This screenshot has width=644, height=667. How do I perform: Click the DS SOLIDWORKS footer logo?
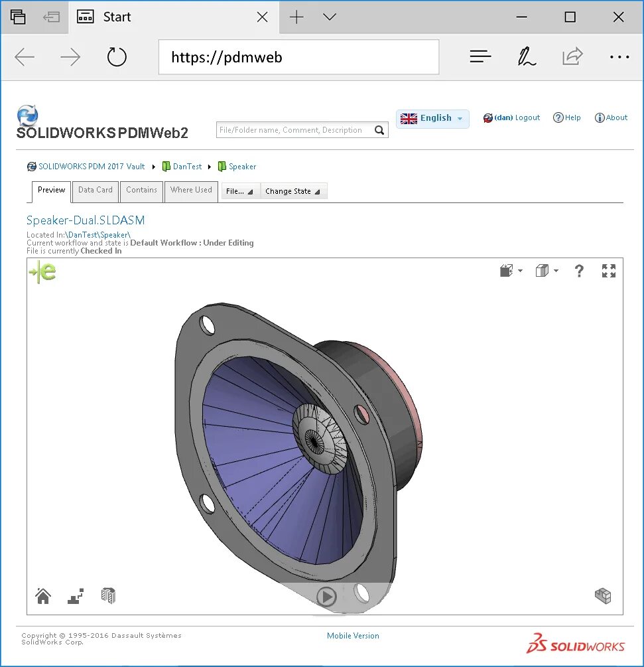click(576, 644)
